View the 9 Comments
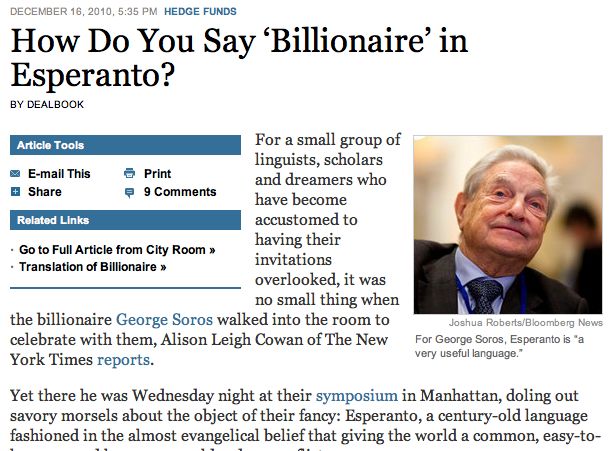This screenshot has width=610, height=451. tap(180, 192)
